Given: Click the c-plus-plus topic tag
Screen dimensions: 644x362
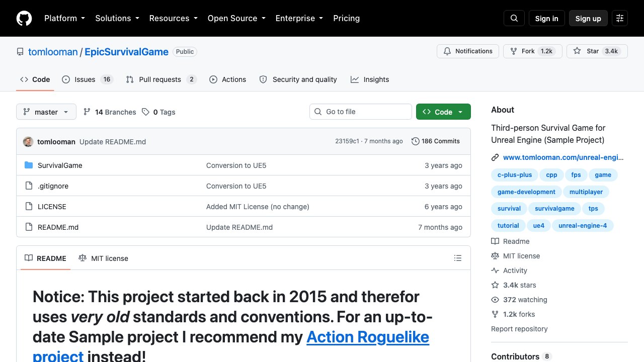Looking at the screenshot, I should (515, 175).
